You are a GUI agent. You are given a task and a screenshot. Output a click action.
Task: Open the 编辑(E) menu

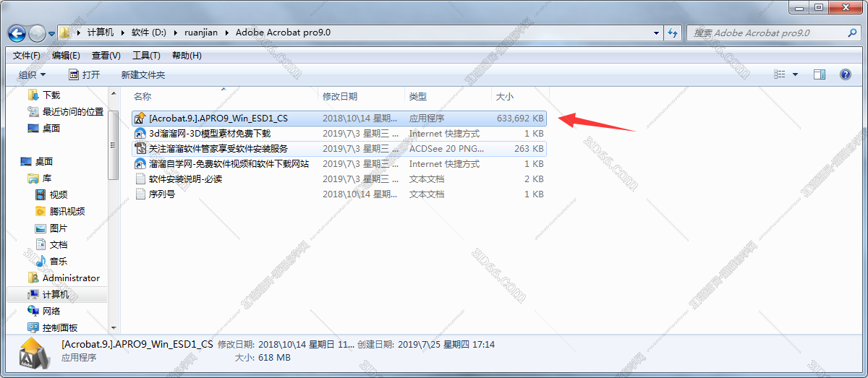pyautogui.click(x=66, y=56)
